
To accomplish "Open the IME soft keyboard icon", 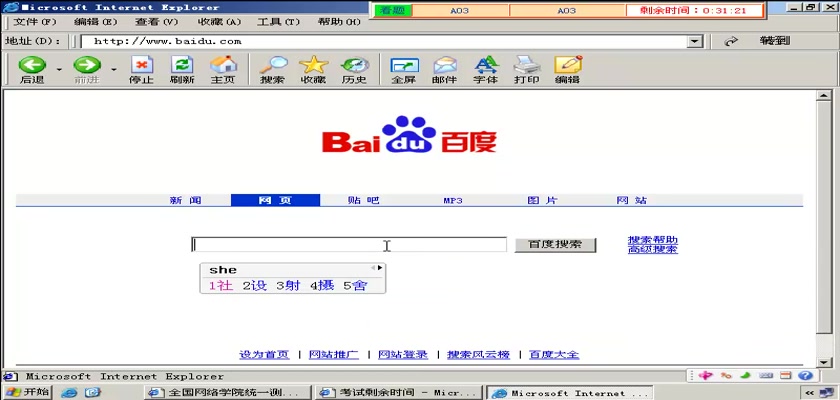I will (766, 376).
